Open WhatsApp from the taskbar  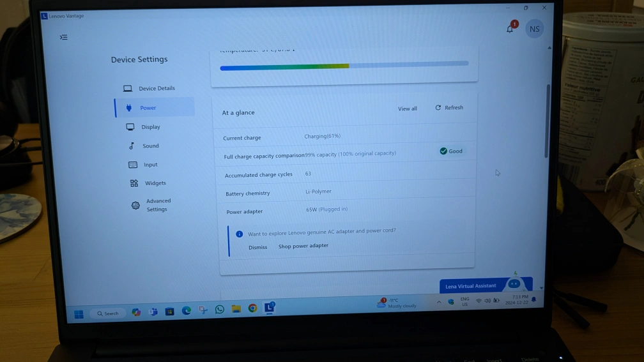point(220,309)
